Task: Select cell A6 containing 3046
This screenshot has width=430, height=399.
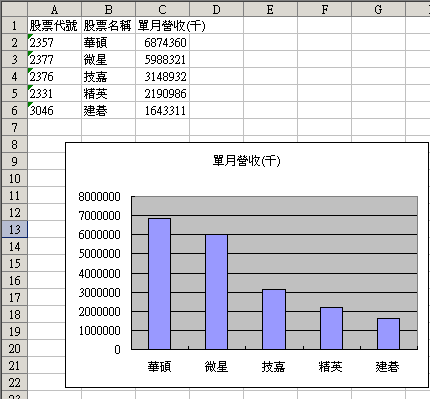Action: tap(54, 110)
